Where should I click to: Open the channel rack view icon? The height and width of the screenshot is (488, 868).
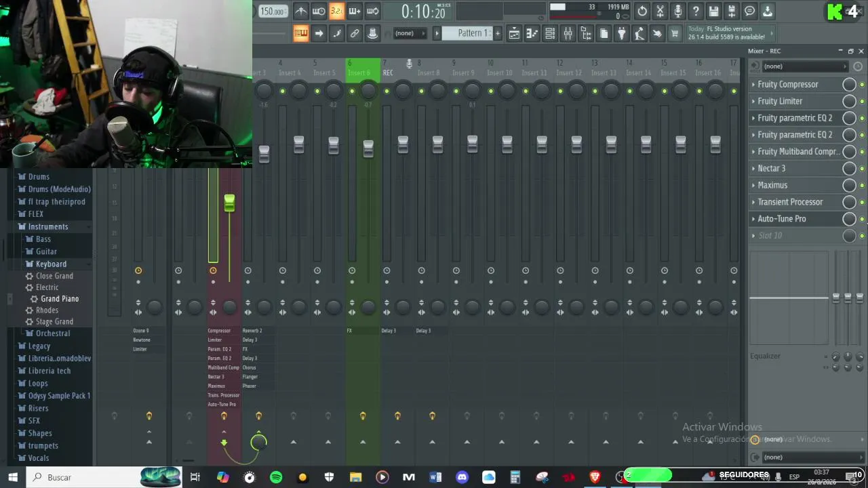pos(550,33)
